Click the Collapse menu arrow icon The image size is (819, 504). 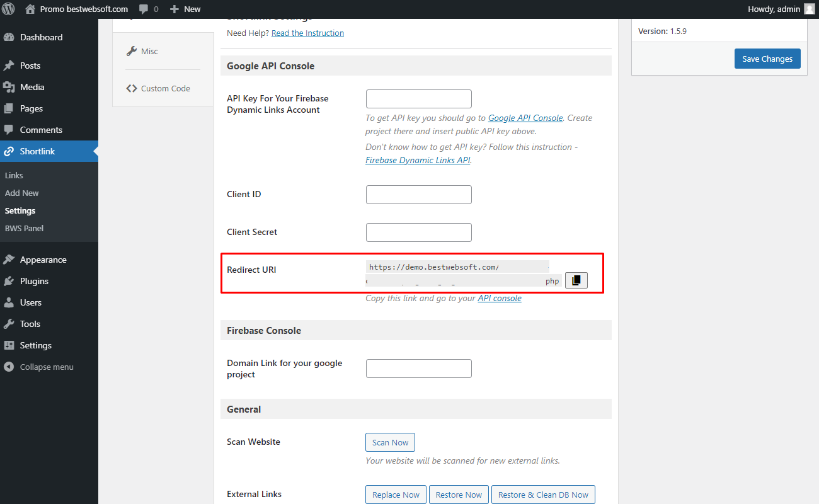coord(9,367)
